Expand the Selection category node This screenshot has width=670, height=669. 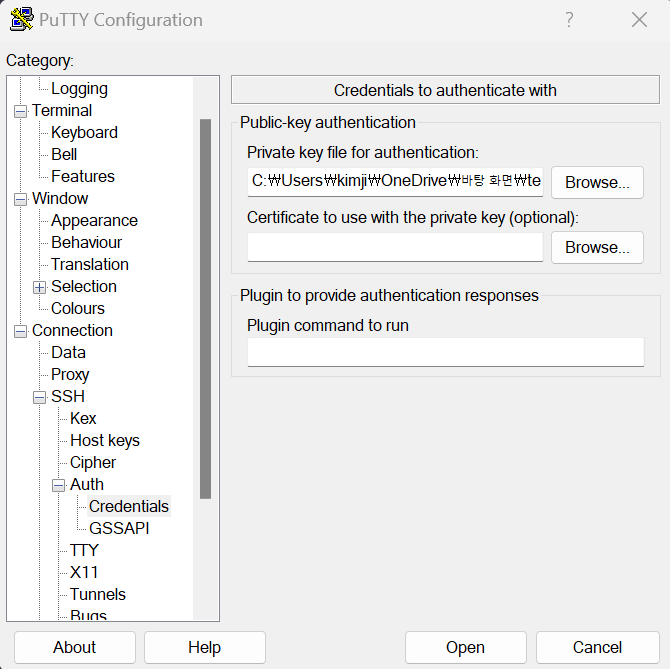pyautogui.click(x=39, y=288)
